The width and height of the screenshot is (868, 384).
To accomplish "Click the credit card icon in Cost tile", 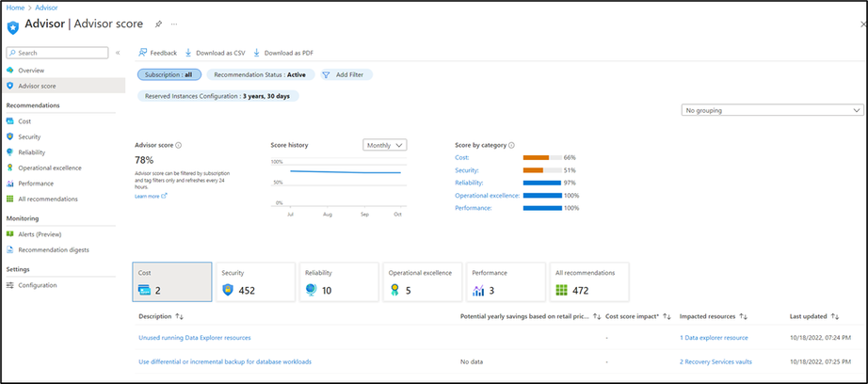I will tap(144, 290).
